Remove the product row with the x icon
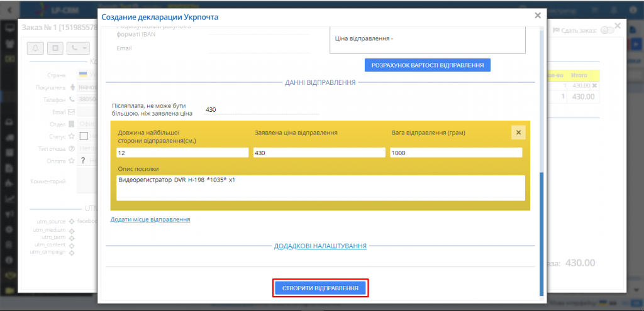The height and width of the screenshot is (311, 644). pos(594,85)
